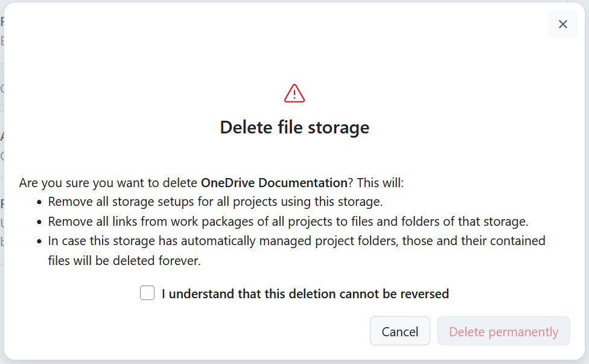Click the 'I understand' checkbox label text
The image size is (589, 364).
[304, 293]
